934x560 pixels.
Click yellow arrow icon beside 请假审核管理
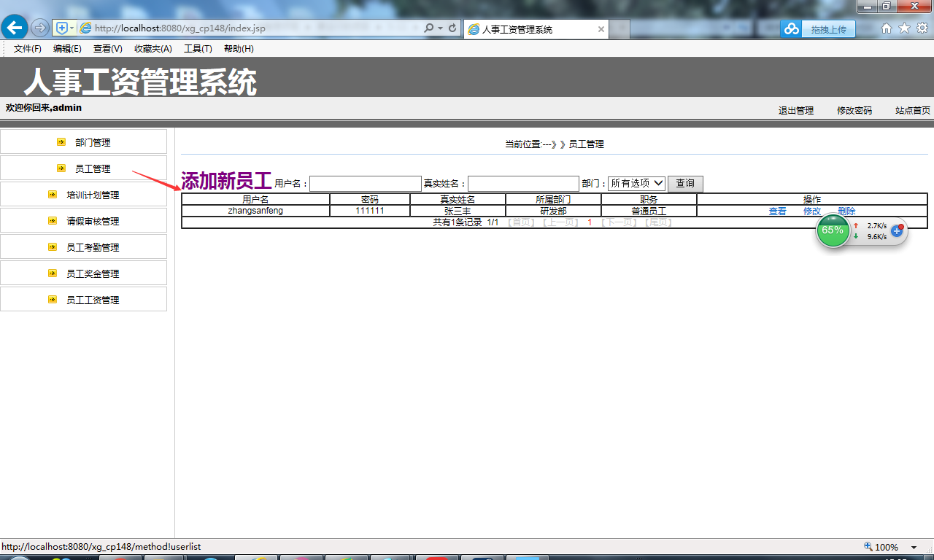click(53, 221)
